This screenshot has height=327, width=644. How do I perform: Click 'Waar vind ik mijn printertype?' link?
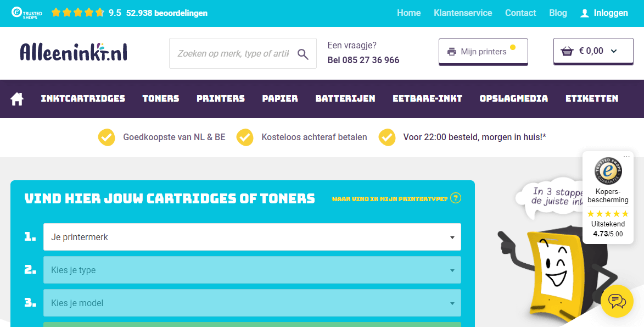coord(390,199)
